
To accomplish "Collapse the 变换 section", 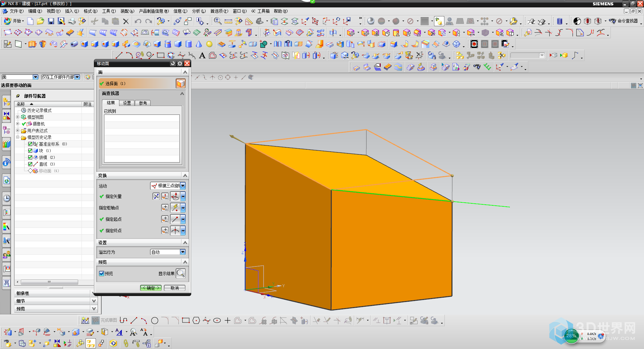I will coord(185,176).
